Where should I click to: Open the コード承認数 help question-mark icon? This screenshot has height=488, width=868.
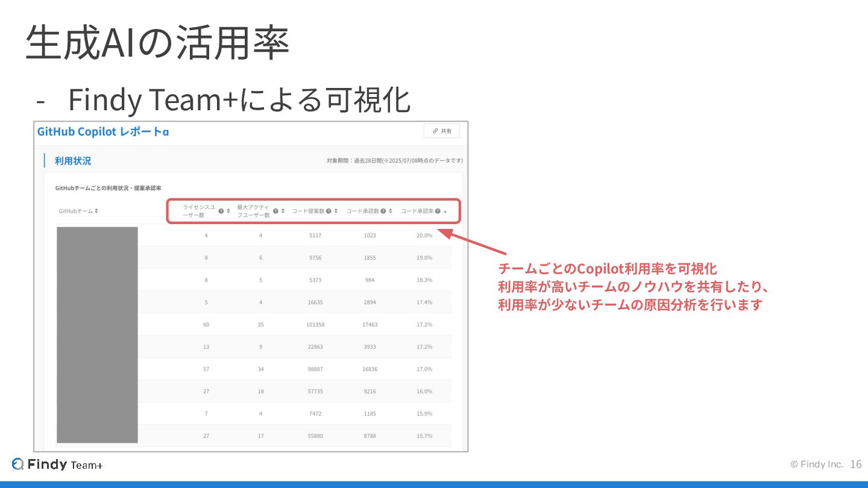(x=383, y=211)
